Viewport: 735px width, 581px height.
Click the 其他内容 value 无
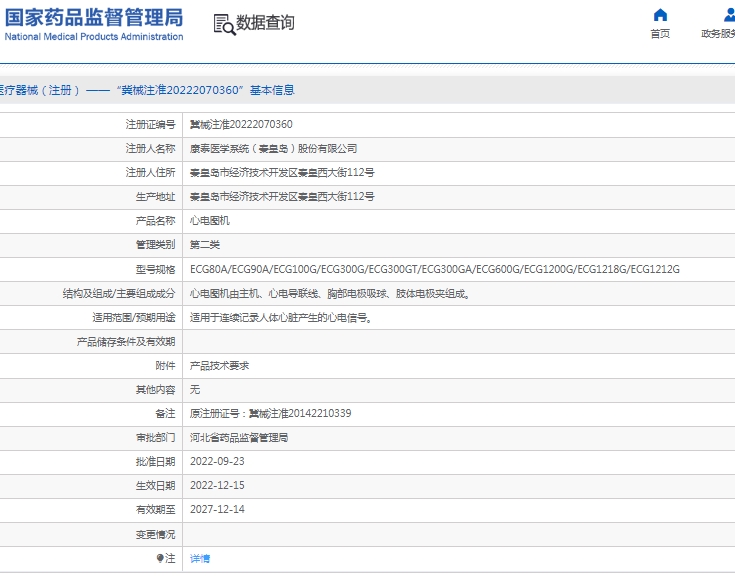[x=195, y=390]
